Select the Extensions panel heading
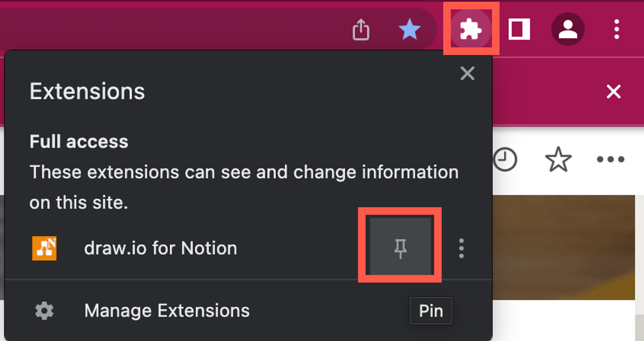This screenshot has height=341, width=644. [x=87, y=91]
